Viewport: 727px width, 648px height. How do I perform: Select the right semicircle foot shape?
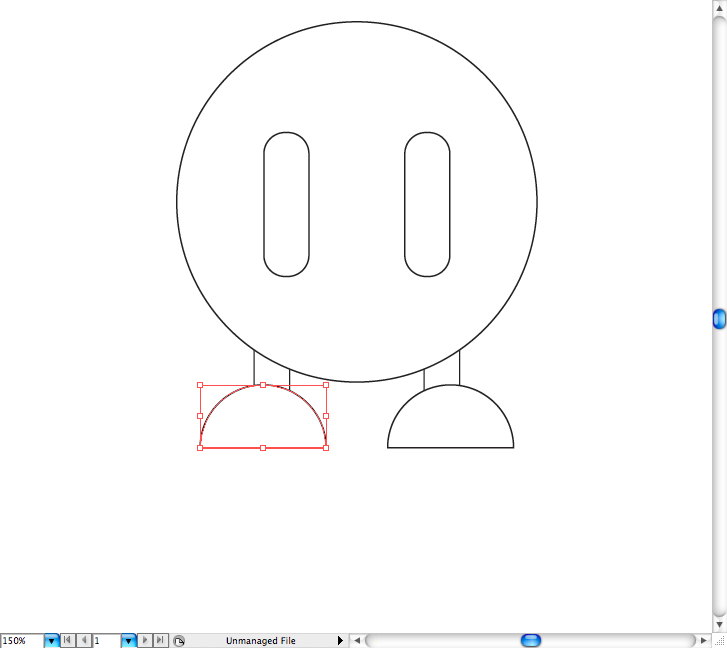(x=450, y=446)
